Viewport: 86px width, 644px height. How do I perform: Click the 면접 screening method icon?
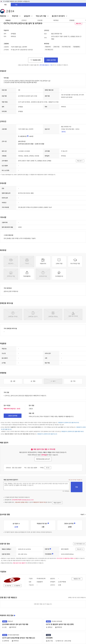pyautogui.click(x=33, y=381)
